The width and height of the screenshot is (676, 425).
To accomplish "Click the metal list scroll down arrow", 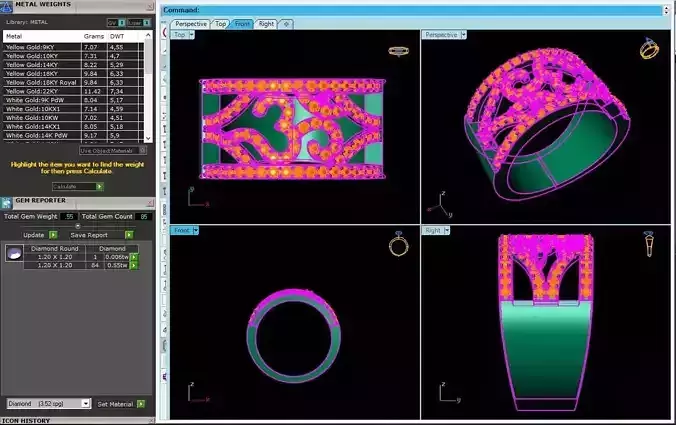I will click(148, 138).
